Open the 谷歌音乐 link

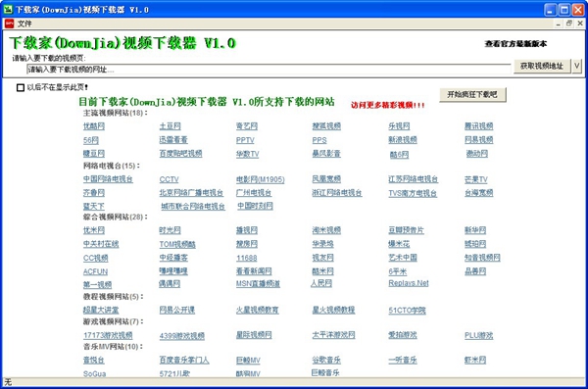(x=326, y=361)
